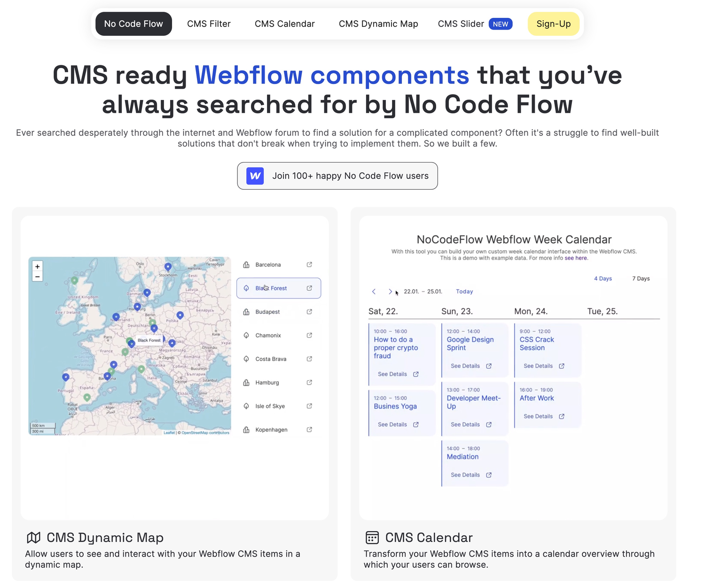
Task: Switch calendar to 7 Days view
Action: [x=641, y=279]
